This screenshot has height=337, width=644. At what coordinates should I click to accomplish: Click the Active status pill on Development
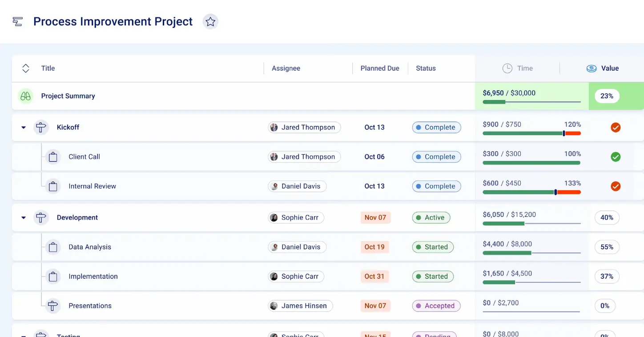tap(431, 217)
